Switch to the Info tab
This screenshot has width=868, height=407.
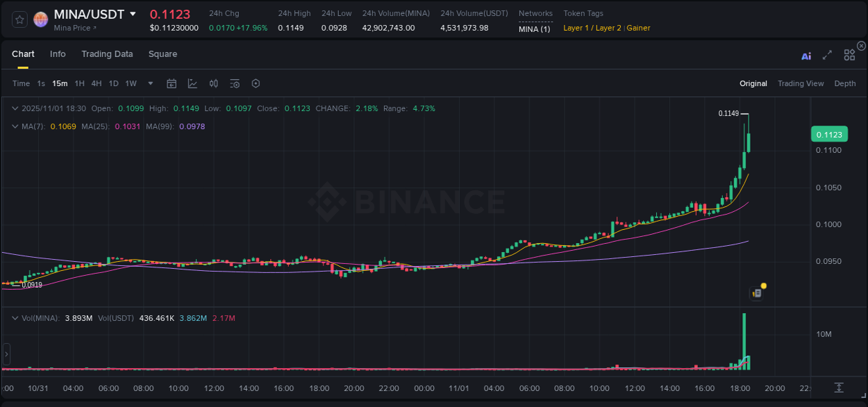tap(58, 53)
